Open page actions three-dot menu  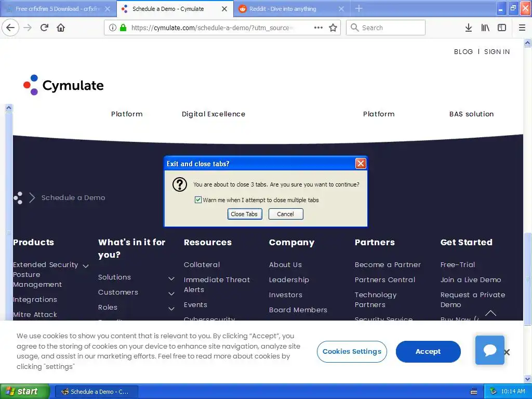(x=318, y=28)
